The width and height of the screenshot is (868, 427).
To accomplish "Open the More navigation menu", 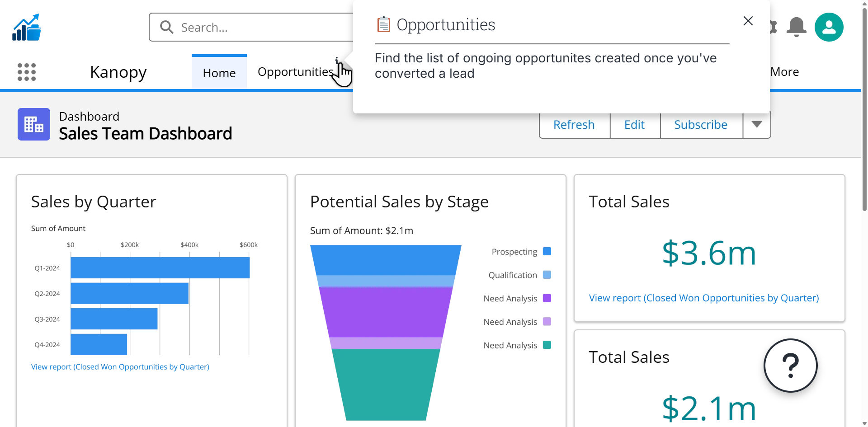I will coord(784,72).
